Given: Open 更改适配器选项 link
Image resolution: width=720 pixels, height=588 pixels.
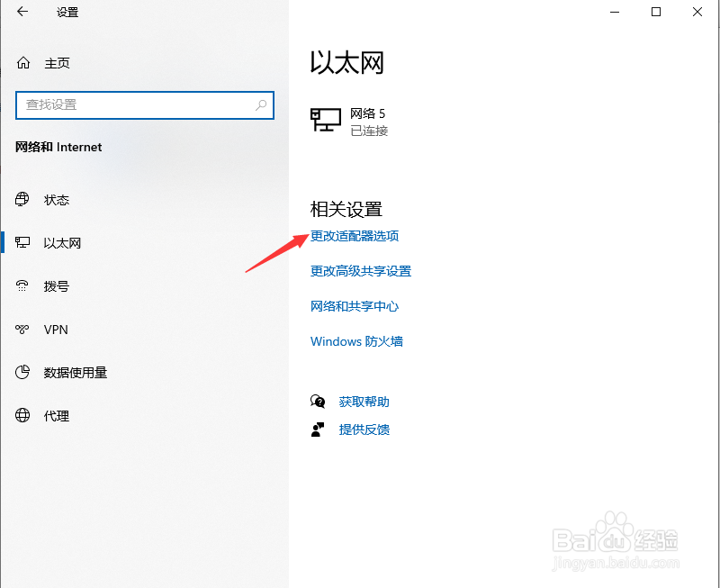Looking at the screenshot, I should pyautogui.click(x=355, y=236).
